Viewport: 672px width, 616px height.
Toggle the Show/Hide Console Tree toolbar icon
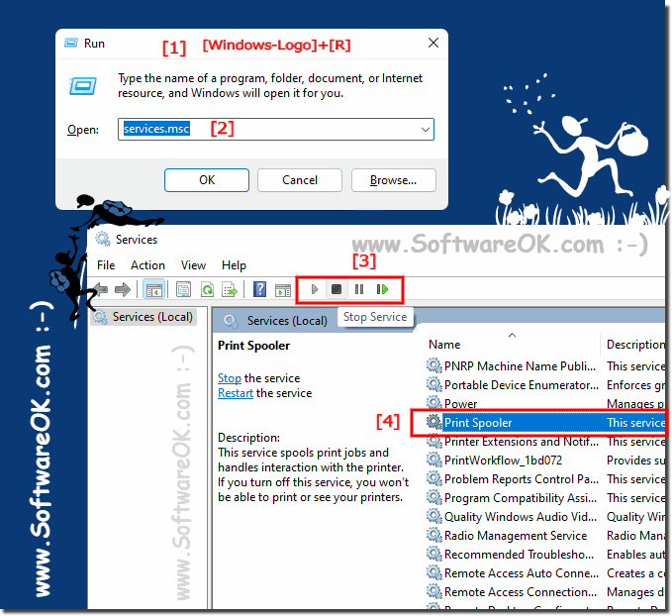[153, 289]
